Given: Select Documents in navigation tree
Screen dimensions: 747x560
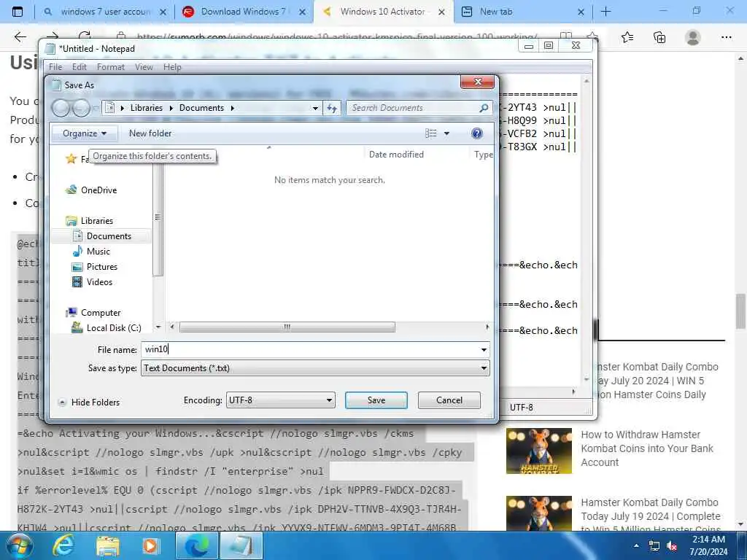Looking at the screenshot, I should [x=109, y=236].
